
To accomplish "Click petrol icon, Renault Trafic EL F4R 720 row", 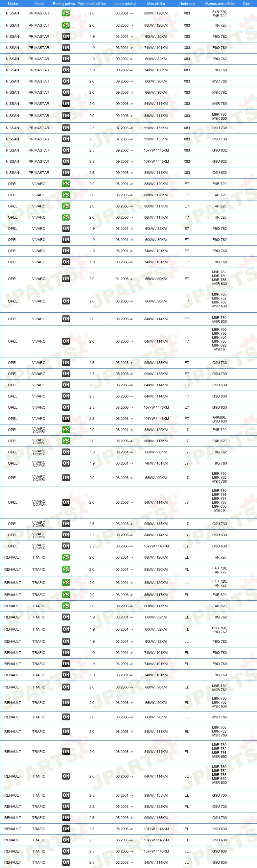I will (66, 557).
